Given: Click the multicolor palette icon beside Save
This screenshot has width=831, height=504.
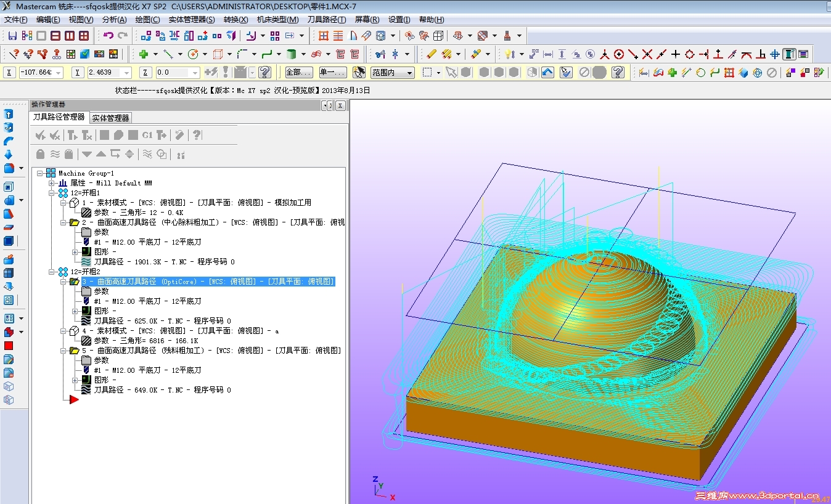Looking at the screenshot, I should click(x=27, y=36).
